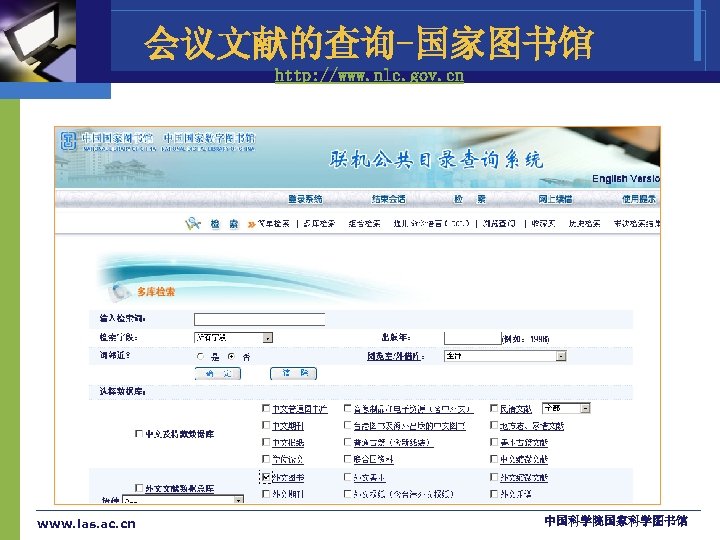Select the 是 radio button for adjacent words
This screenshot has width=720, height=540.
200,356
